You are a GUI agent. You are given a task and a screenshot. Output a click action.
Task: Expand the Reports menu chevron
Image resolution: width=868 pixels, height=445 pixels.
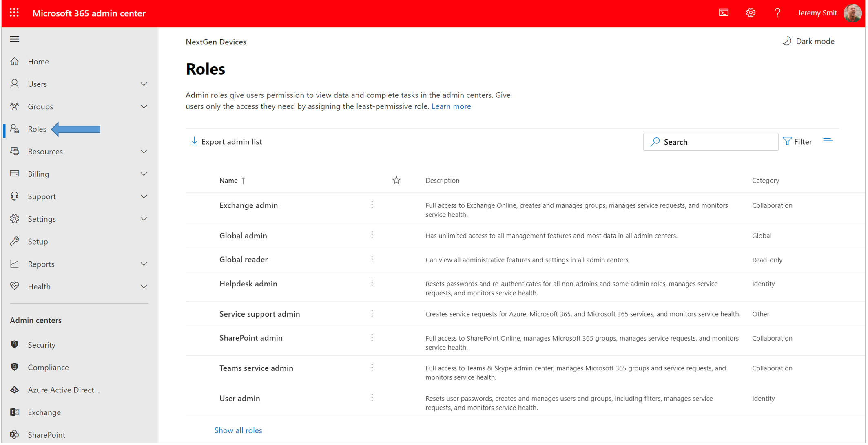point(144,264)
